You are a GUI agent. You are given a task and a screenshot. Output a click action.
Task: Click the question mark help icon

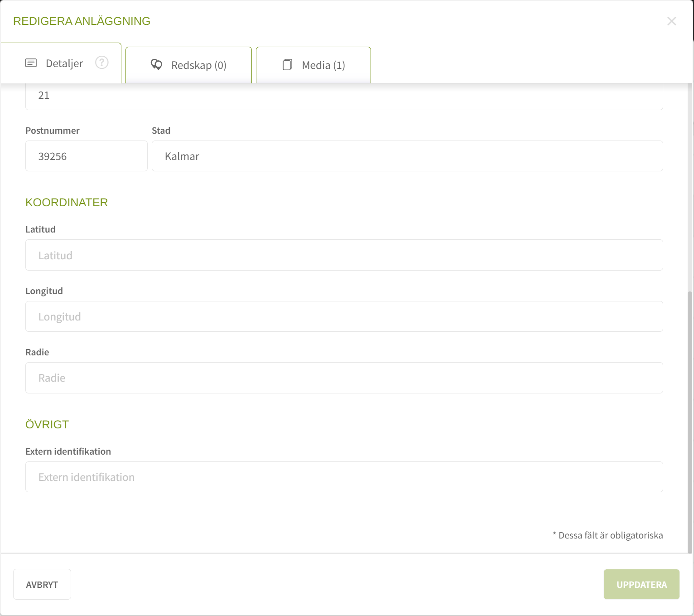point(101,63)
